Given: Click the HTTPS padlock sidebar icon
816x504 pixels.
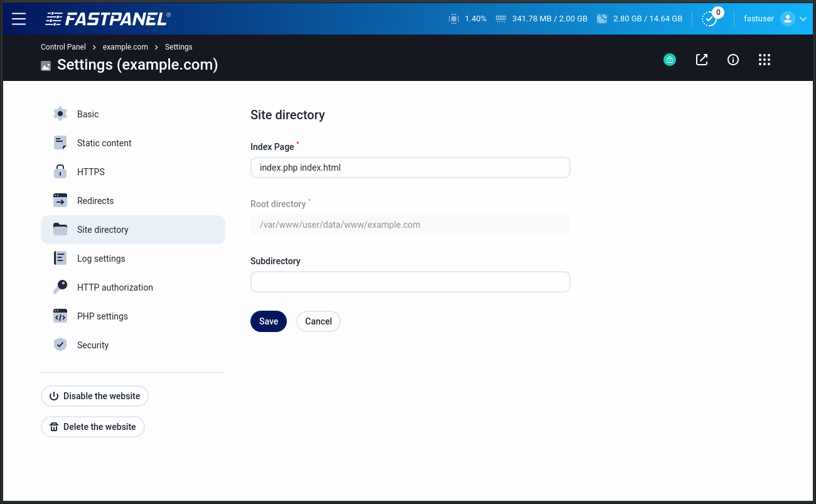Looking at the screenshot, I should point(60,171).
